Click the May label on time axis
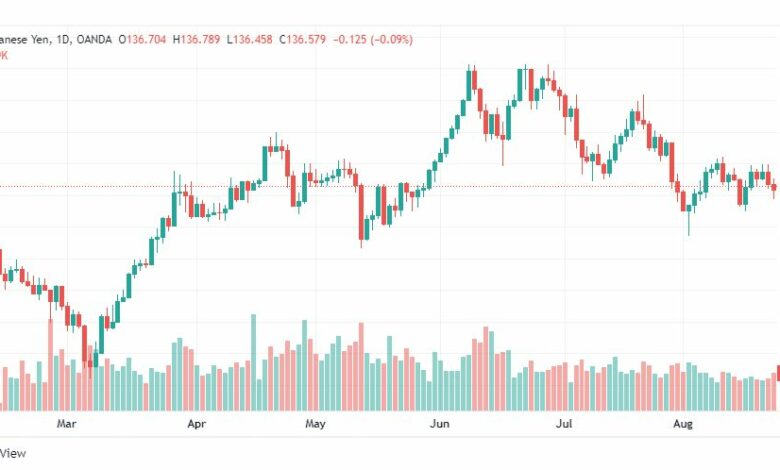780x470 pixels. pyautogui.click(x=315, y=424)
